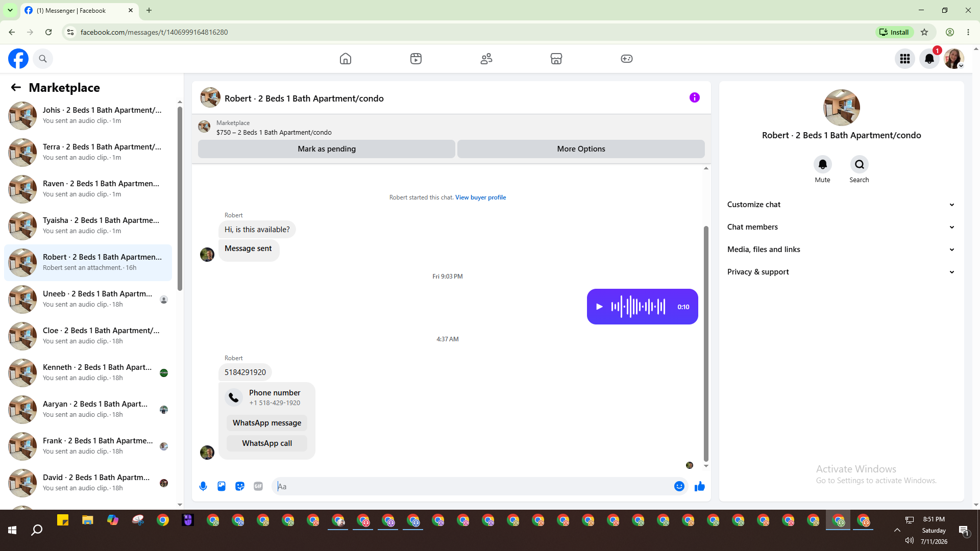The width and height of the screenshot is (980, 551).
Task: Click the Mark as pending button
Action: point(327,149)
